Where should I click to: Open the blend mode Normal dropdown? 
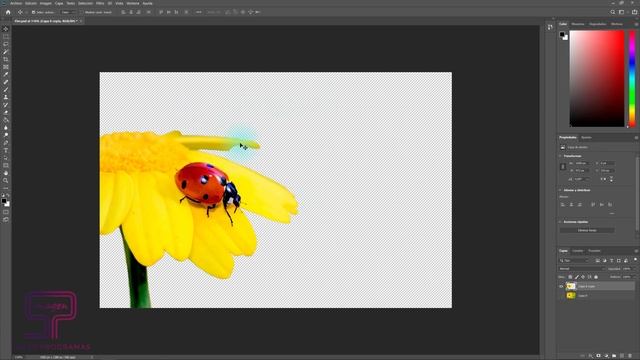click(581, 269)
